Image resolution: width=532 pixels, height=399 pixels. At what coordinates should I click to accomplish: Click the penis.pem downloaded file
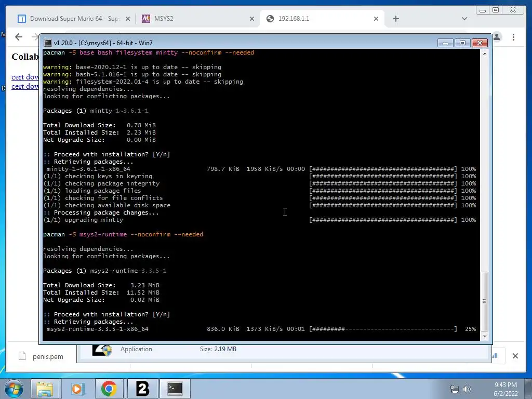pos(41,356)
